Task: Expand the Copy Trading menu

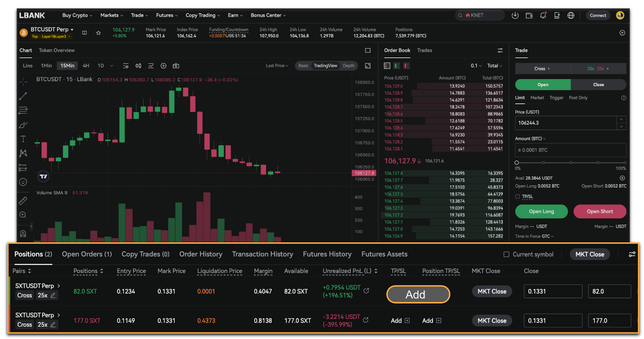Action: [x=202, y=15]
